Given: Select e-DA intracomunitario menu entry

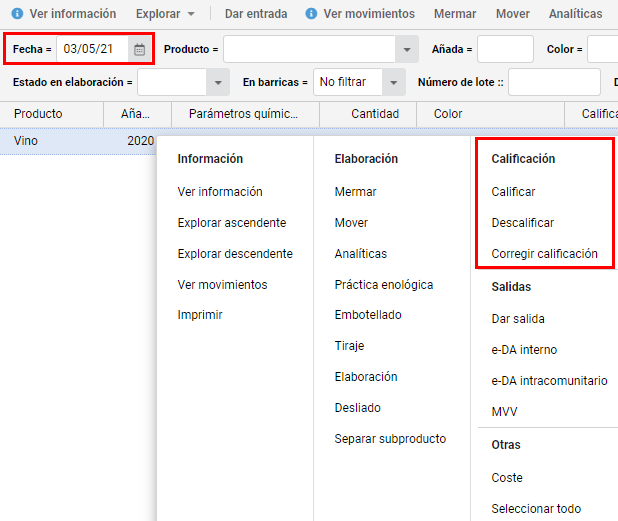Looking at the screenshot, I should coord(549,381).
